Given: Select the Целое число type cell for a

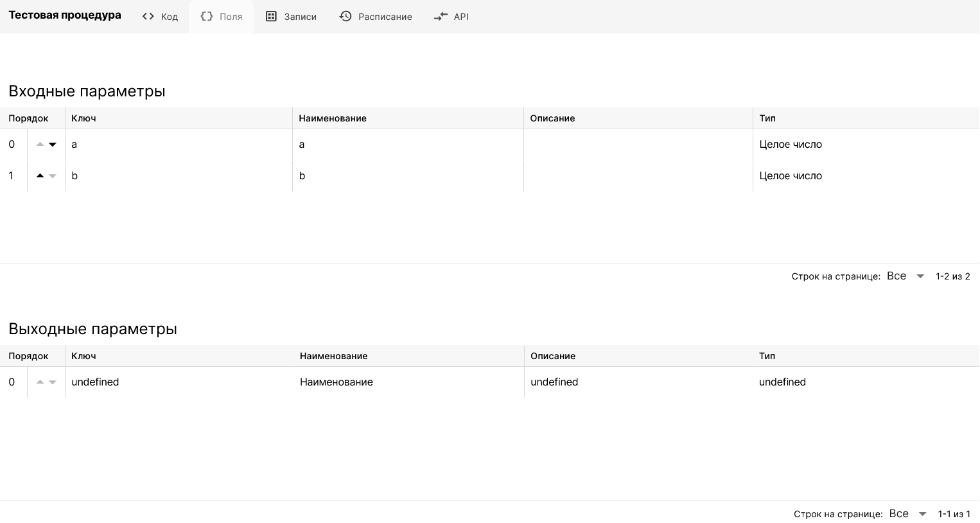Looking at the screenshot, I should 791,145.
